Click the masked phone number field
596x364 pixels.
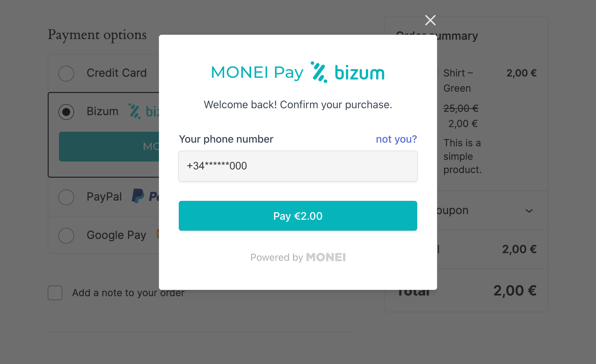point(297,166)
